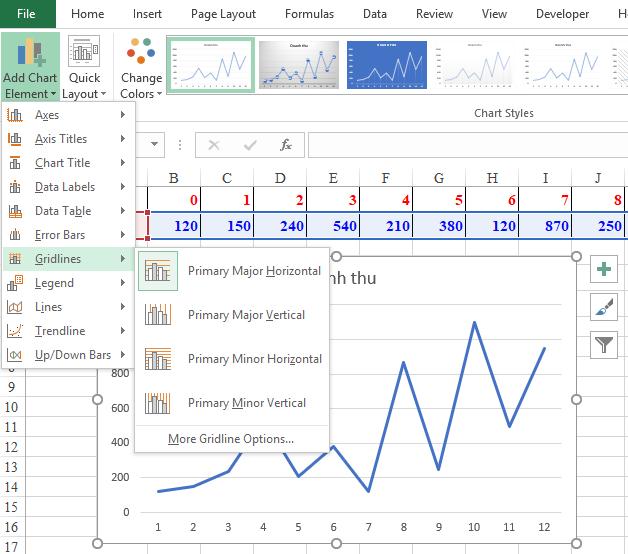Expand the Data Labels submenu arrow
Image resolution: width=628 pixels, height=554 pixels.
pos(123,187)
